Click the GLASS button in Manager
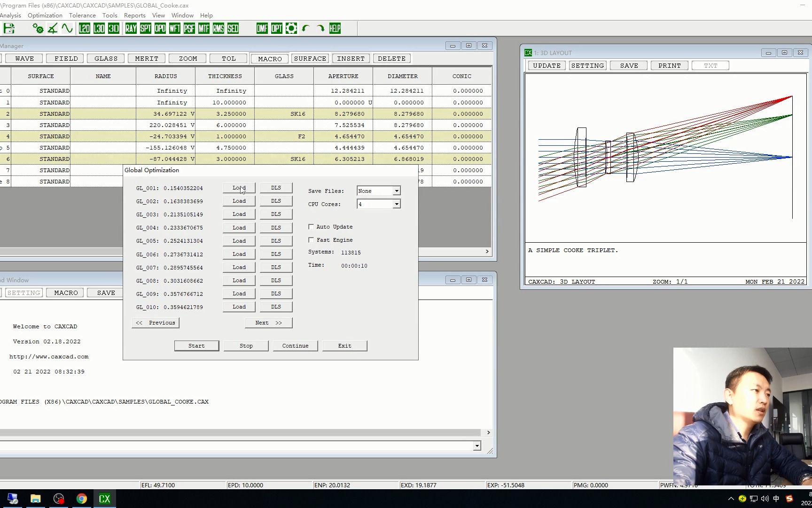This screenshot has height=508, width=812. (x=106, y=58)
